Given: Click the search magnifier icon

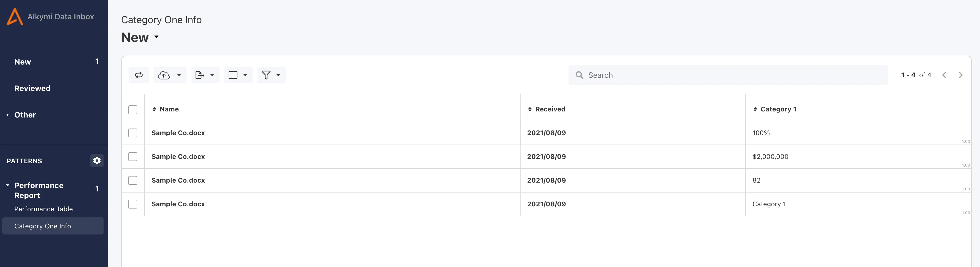Looking at the screenshot, I should click(x=580, y=75).
